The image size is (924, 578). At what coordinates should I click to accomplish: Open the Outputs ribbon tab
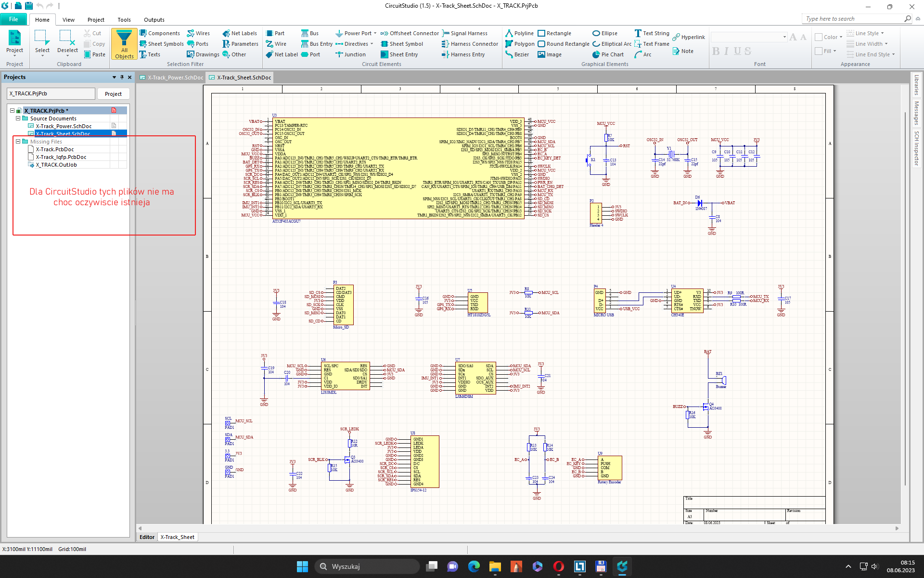pos(154,20)
